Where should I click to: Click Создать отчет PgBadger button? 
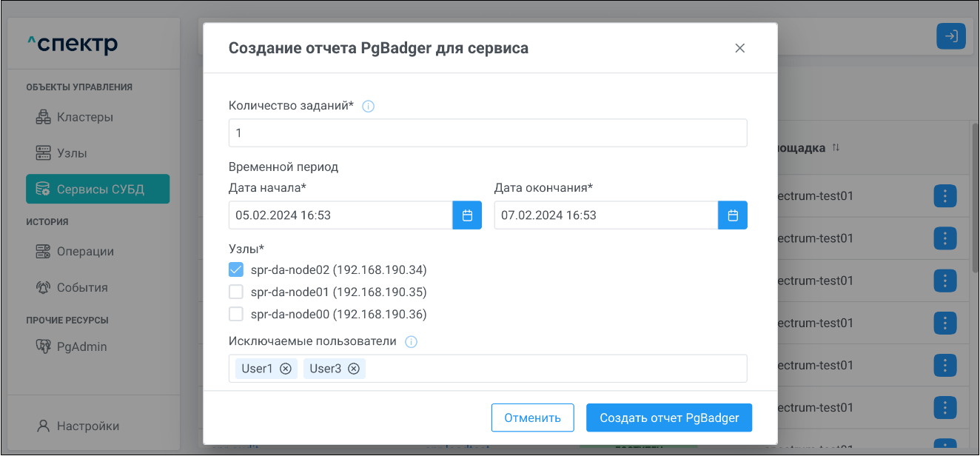669,418
